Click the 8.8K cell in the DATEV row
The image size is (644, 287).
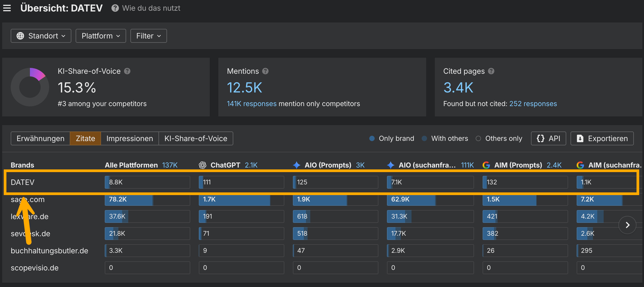147,182
